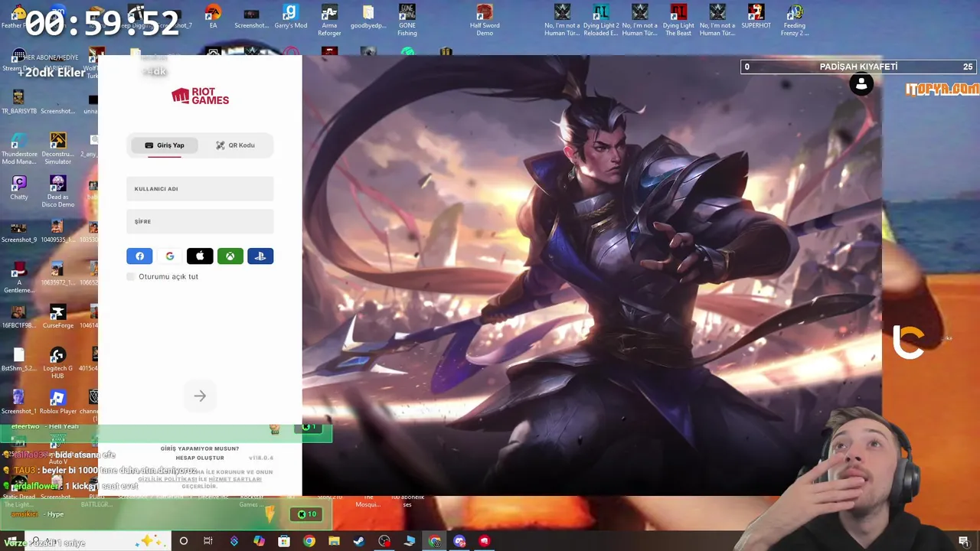Open the 'HESAP OLUŞTUR' create account link

[x=200, y=458]
